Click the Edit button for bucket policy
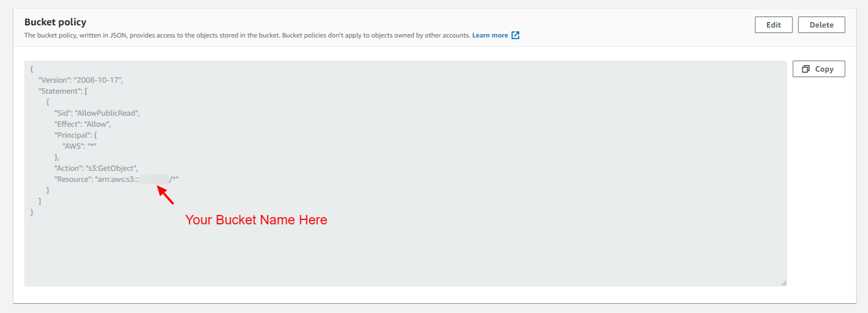This screenshot has width=868, height=313. click(x=773, y=25)
